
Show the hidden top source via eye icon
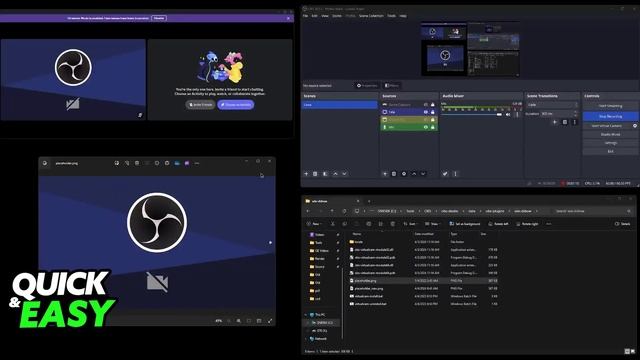point(426,105)
